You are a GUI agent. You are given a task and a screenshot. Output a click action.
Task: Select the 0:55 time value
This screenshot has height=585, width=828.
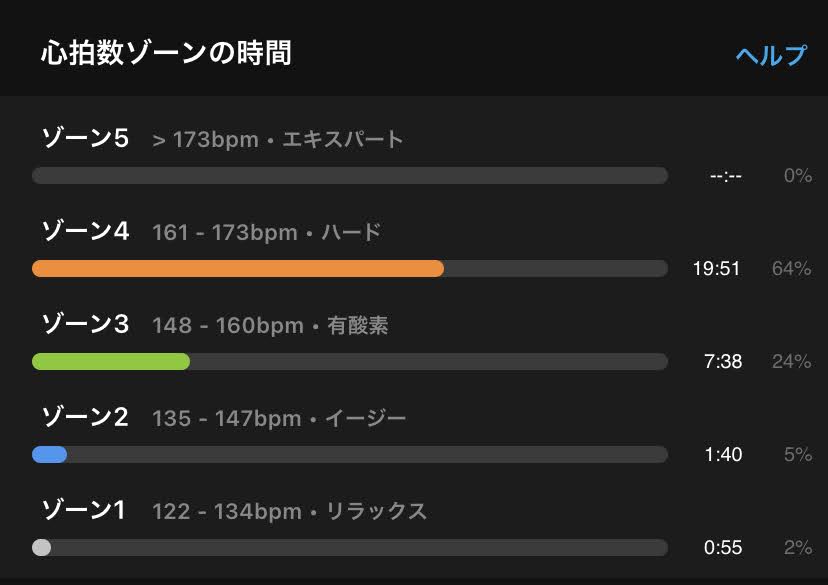pos(723,548)
